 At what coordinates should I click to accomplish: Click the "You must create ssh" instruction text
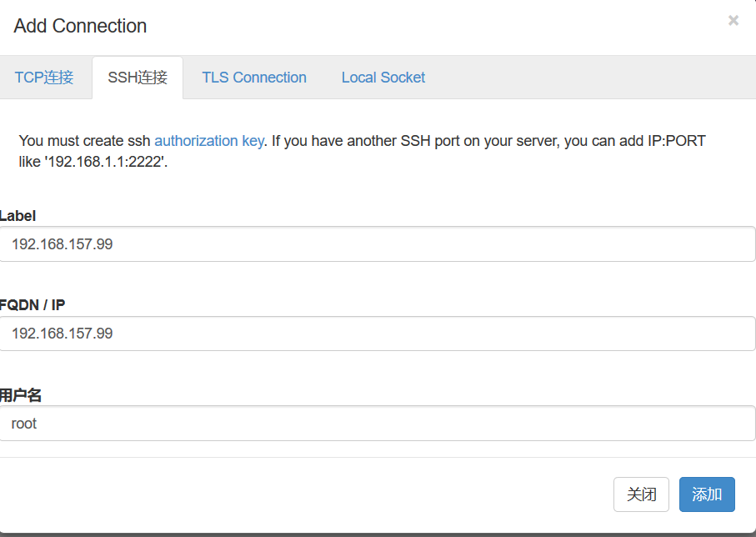tap(85, 140)
